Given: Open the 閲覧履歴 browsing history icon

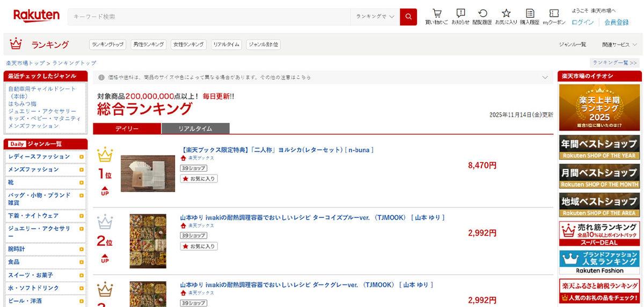Looking at the screenshot, I should pos(482,16).
